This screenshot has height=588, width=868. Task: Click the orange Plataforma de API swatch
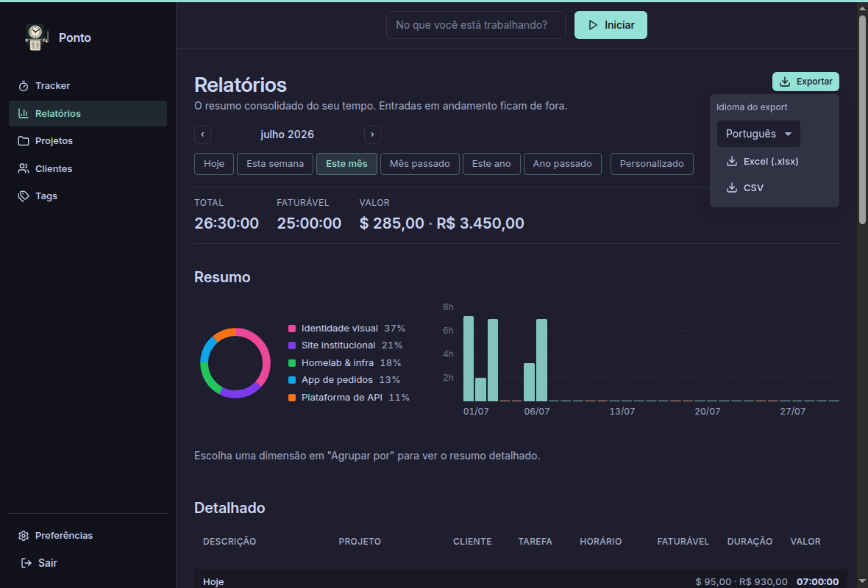(x=292, y=398)
